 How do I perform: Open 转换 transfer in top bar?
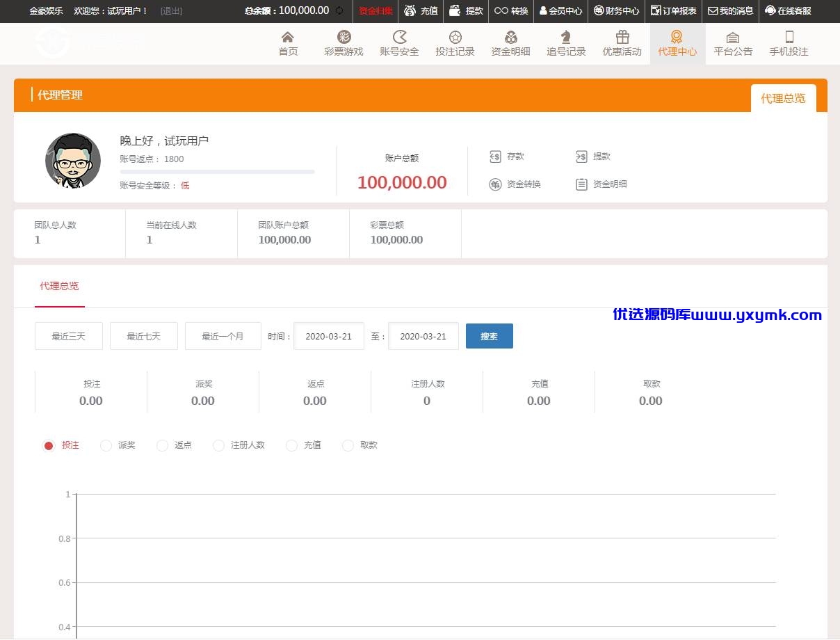click(x=512, y=10)
